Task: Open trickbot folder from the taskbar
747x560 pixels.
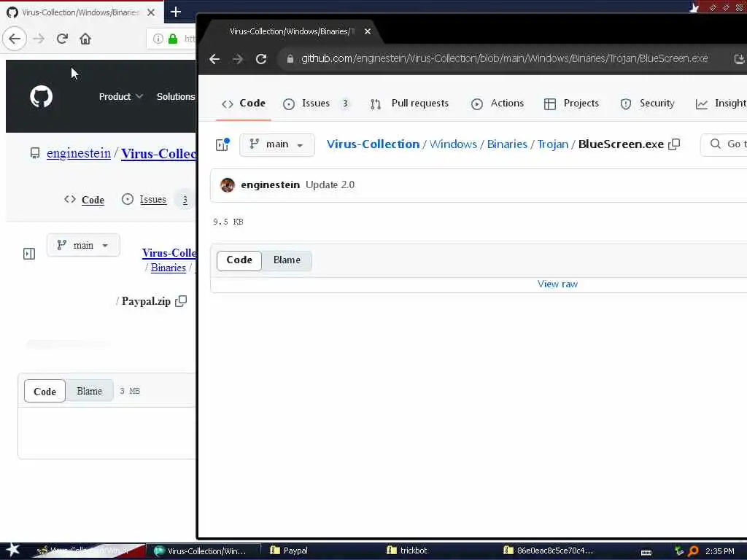Action: (407, 551)
